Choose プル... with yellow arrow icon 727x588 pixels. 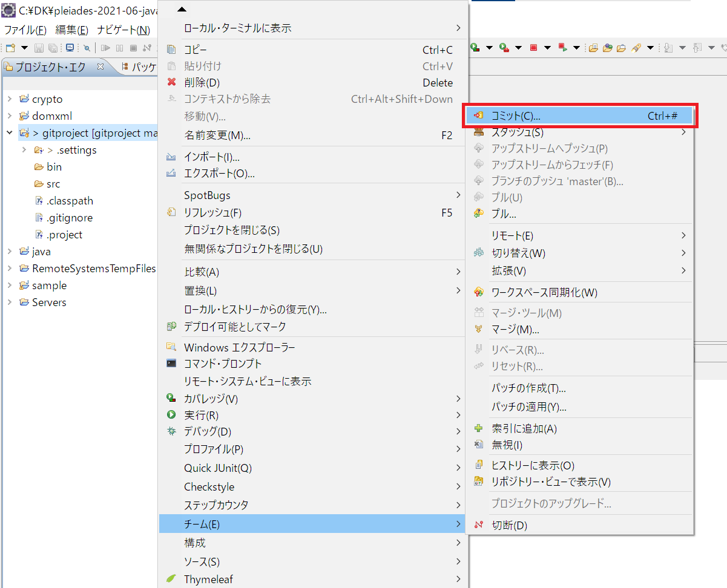(580, 214)
